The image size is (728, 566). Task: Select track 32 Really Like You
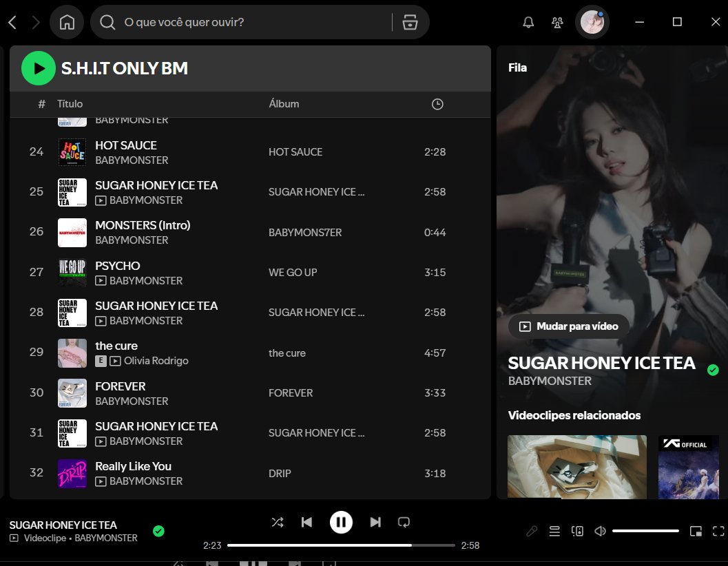tap(250, 473)
